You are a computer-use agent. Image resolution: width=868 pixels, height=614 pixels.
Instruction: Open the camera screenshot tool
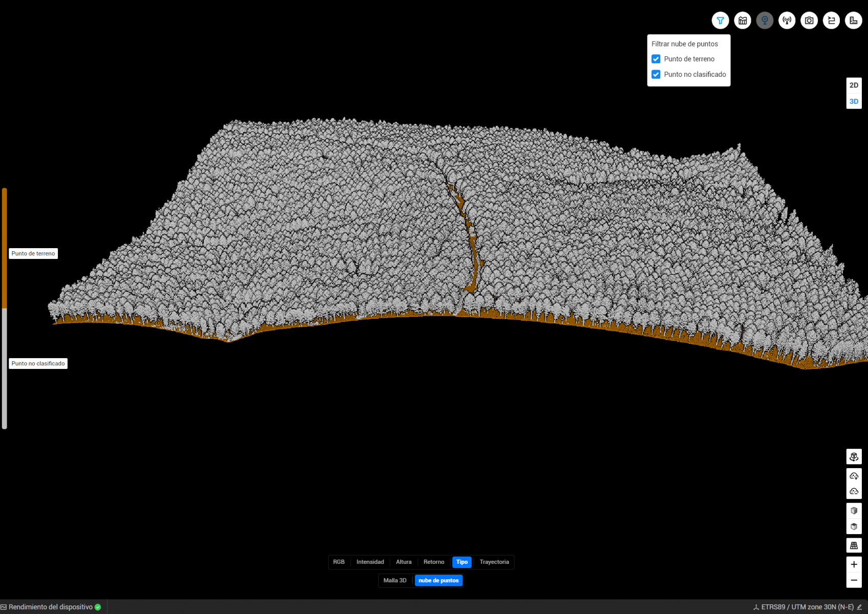tap(809, 20)
